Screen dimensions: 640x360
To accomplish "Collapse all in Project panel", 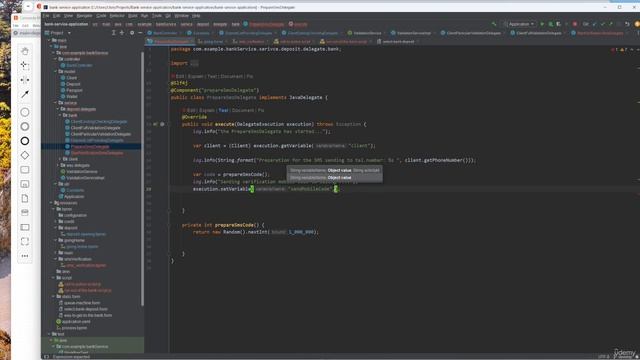I will pos(122,33).
